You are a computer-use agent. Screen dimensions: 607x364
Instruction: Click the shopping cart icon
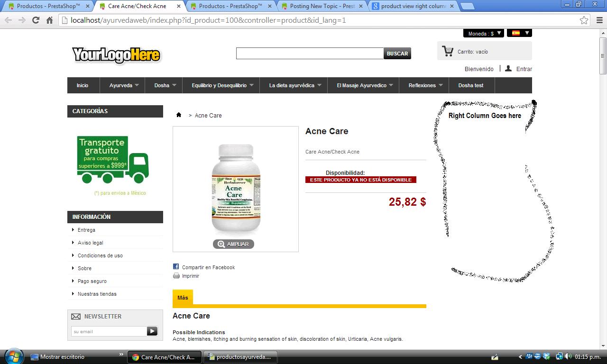[447, 51]
